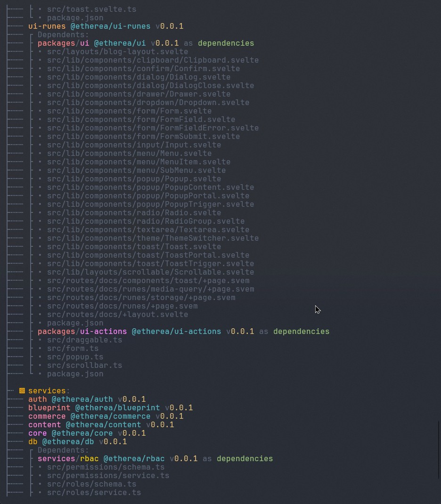Click the src/routes/docs/+layout.svelte path
The image size is (441, 504).
118,315
